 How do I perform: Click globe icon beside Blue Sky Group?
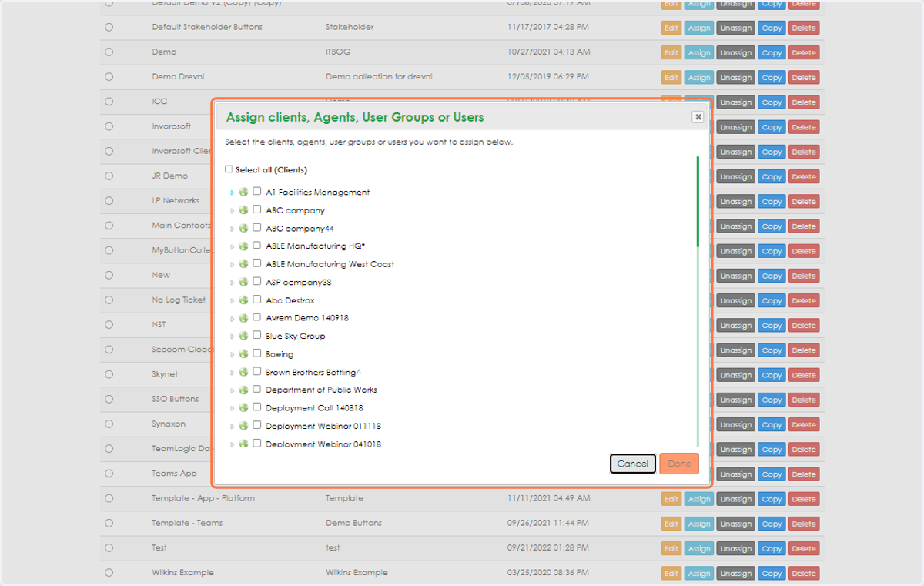click(x=244, y=336)
